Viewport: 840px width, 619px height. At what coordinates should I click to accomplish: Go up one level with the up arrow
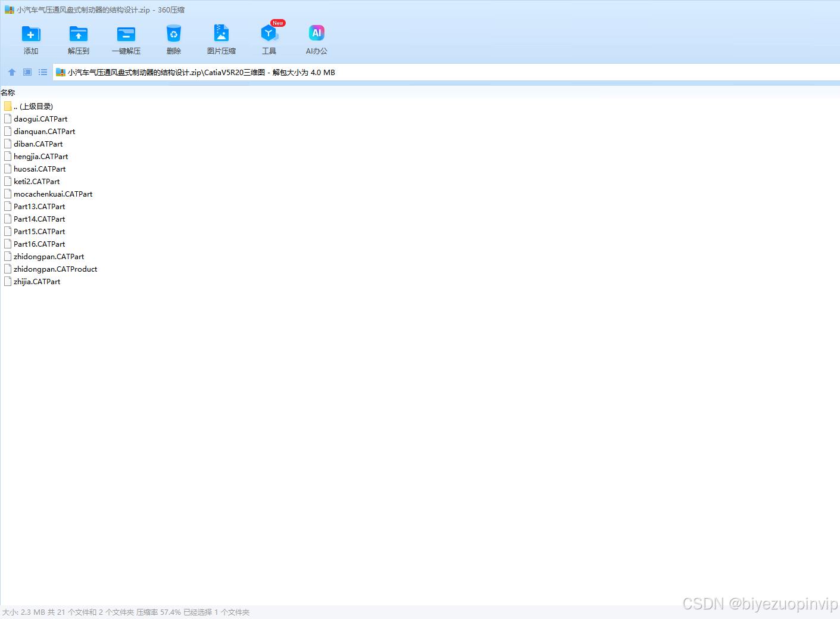point(12,72)
